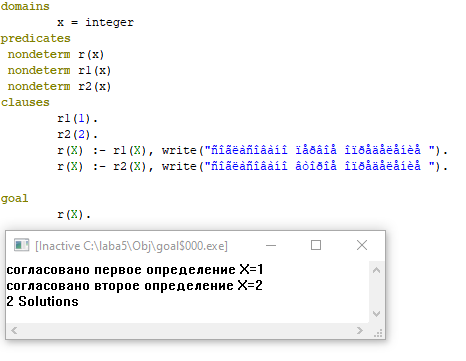Click the 'nondeterm r1(x)' predicate line

59,70
